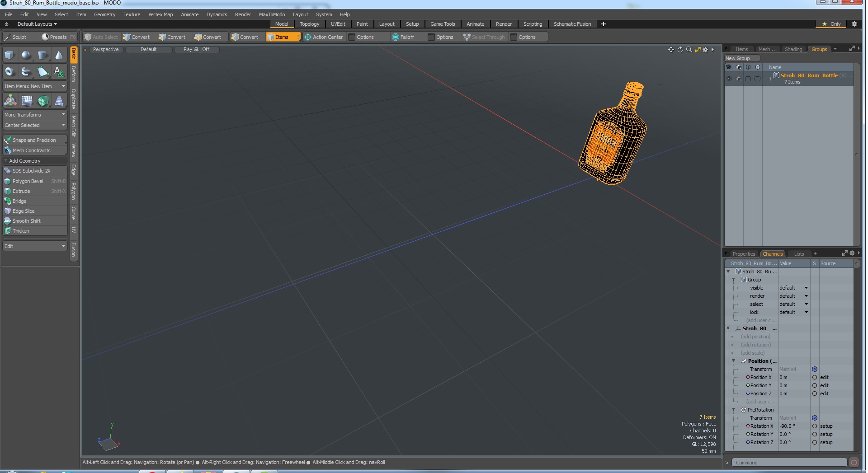Select the Cylinder primitive tool
868x473 pixels.
tap(42, 55)
